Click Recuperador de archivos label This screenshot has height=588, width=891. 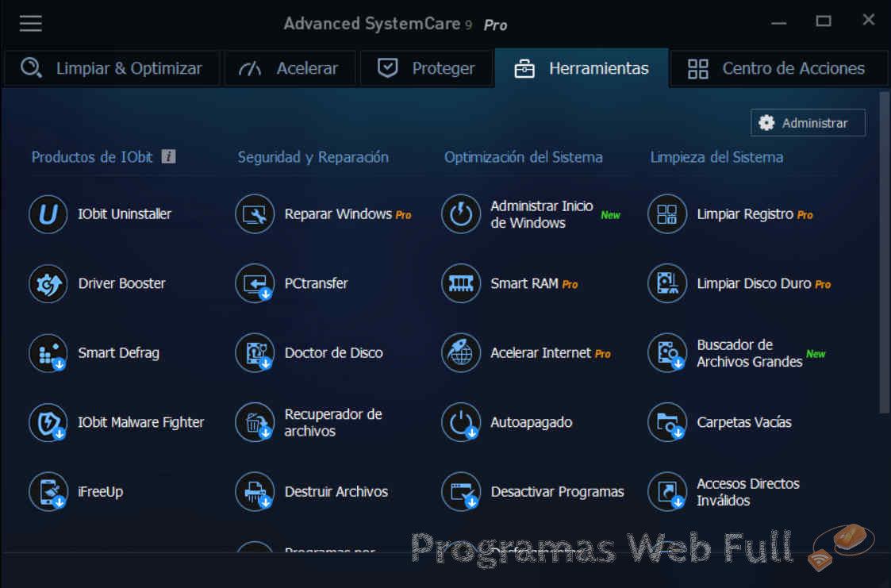pos(333,423)
